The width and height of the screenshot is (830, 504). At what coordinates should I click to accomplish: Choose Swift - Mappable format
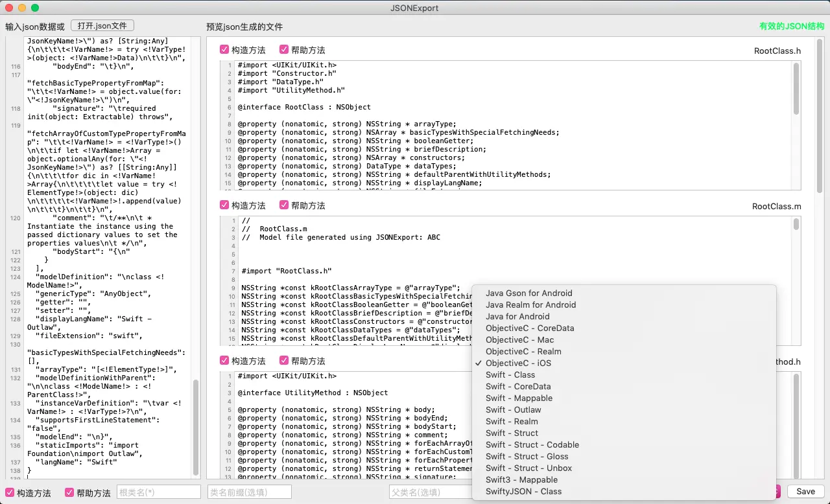624,398
